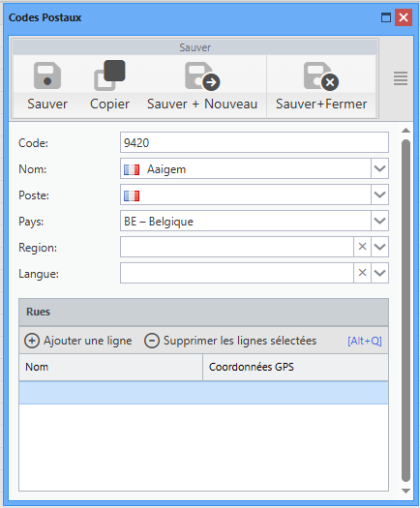Screen dimensions: 420x508
Task: Click the Sauver + Nouveau icon
Action: [x=202, y=76]
